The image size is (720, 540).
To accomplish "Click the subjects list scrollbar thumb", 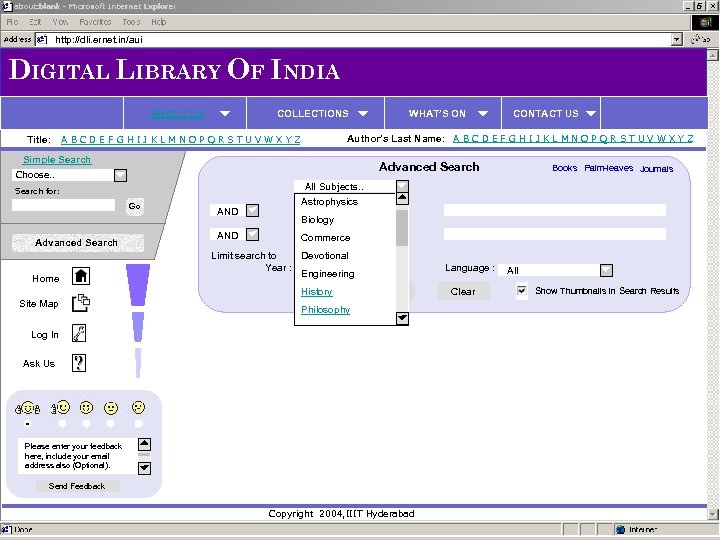I will coord(402,228).
